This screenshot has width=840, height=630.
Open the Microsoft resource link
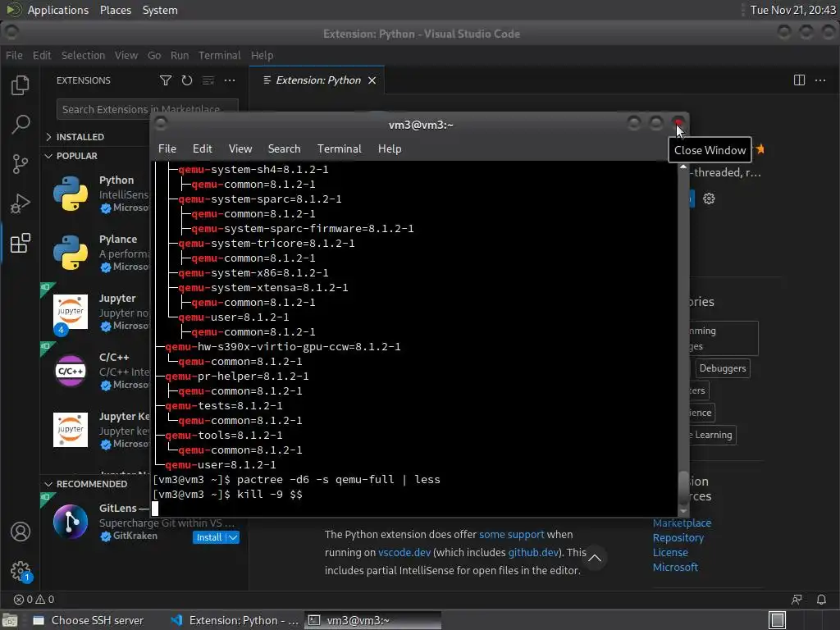click(x=675, y=568)
